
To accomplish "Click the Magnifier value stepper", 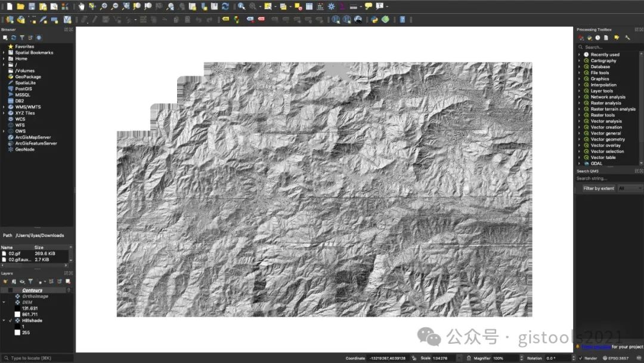I will (x=521, y=358).
